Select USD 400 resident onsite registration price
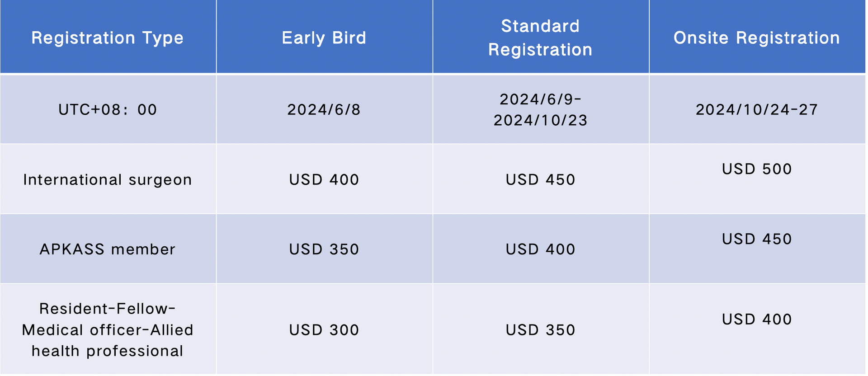This screenshot has width=868, height=376. pos(757,320)
